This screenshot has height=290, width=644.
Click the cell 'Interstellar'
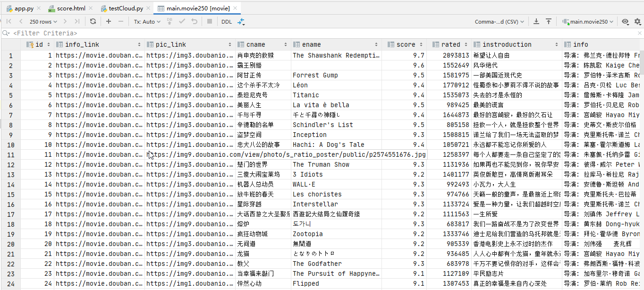[336, 204]
